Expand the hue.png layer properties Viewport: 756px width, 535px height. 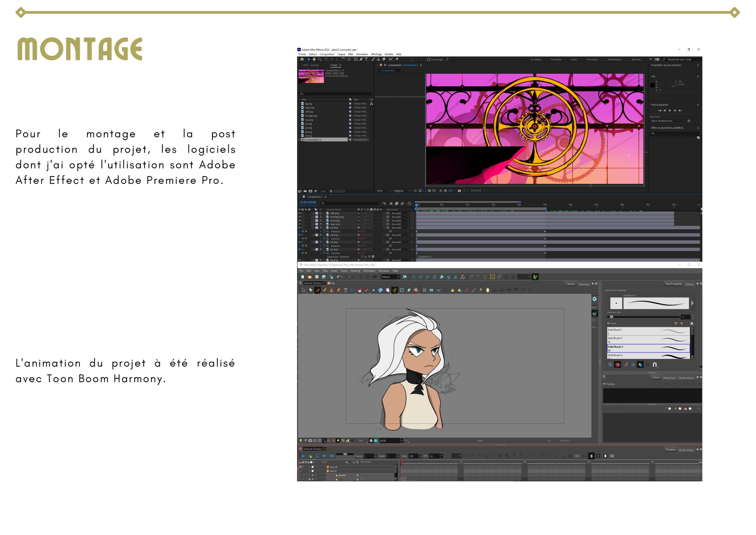(313, 220)
